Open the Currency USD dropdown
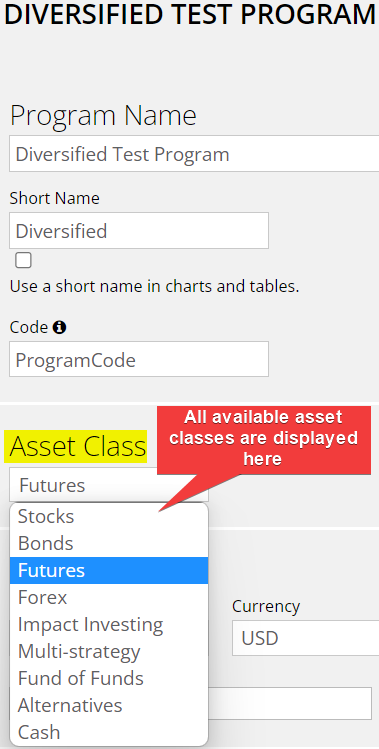The image size is (379, 749). coord(306,638)
